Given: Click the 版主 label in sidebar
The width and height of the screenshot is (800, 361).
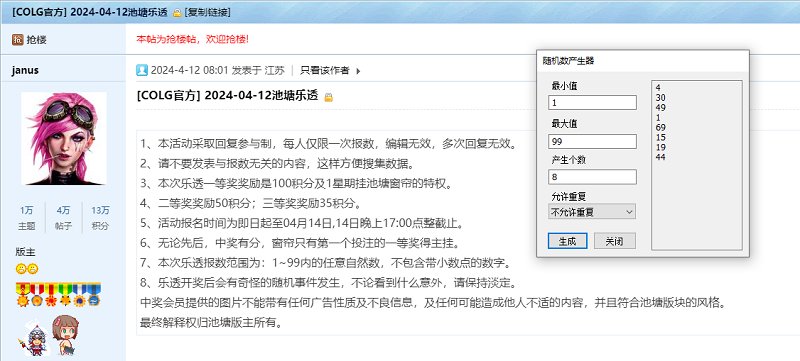Looking at the screenshot, I should click(x=26, y=252).
